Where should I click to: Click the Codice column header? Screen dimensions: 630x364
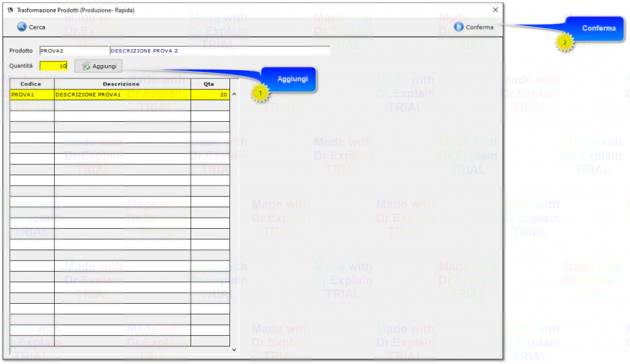point(31,84)
